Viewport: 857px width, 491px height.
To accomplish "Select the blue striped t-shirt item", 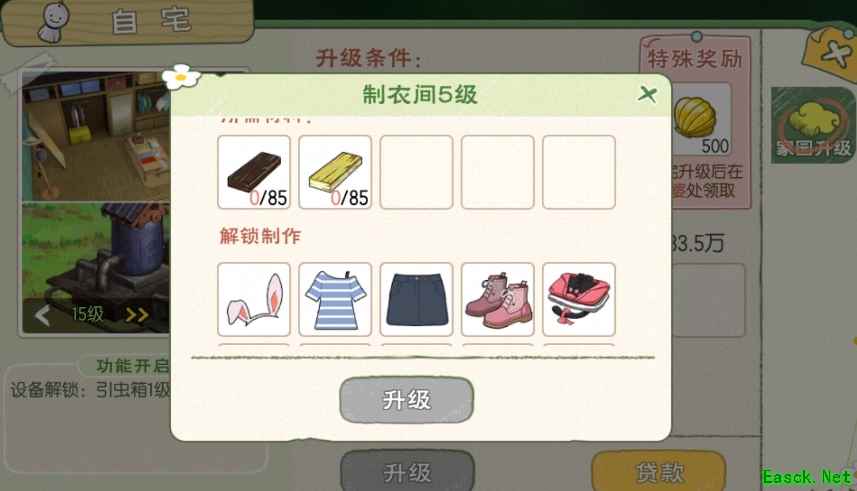I will point(335,299).
